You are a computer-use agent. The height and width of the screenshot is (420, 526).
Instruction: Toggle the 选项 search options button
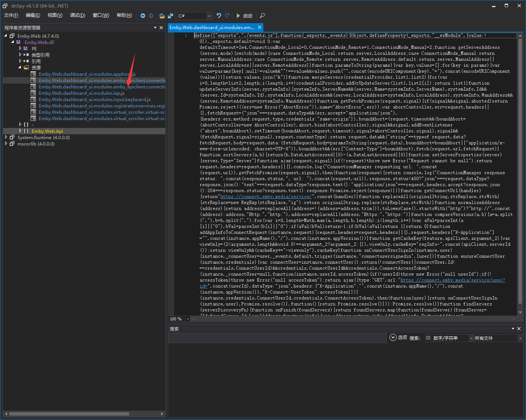click(398, 338)
